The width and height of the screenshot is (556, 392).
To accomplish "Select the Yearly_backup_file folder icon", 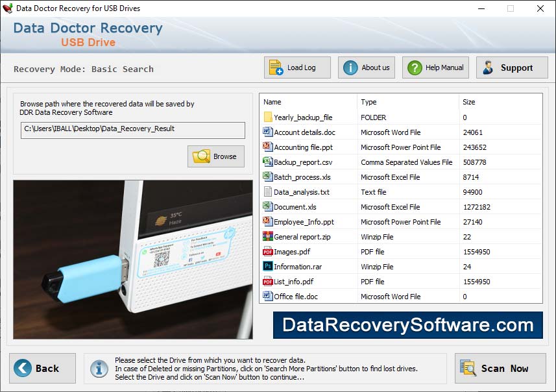I will [x=268, y=117].
